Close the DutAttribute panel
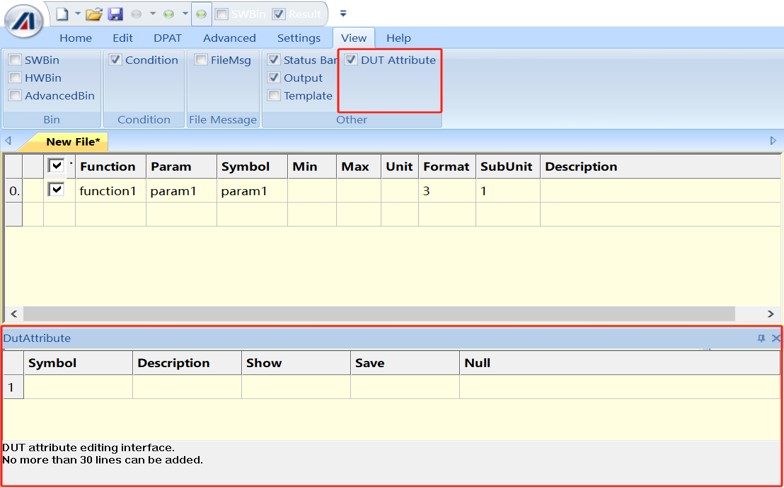This screenshot has height=488, width=784. pyautogui.click(x=776, y=339)
